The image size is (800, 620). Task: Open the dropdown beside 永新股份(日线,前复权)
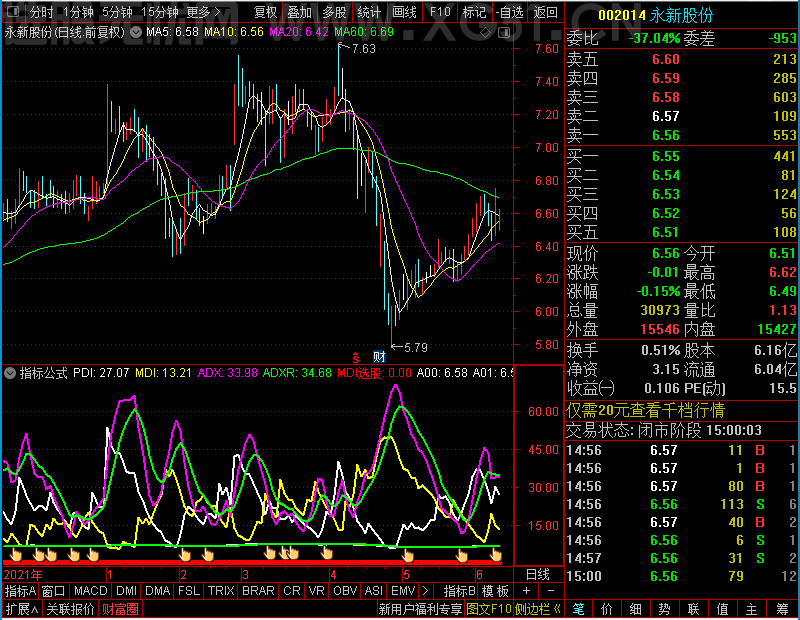click(136, 33)
